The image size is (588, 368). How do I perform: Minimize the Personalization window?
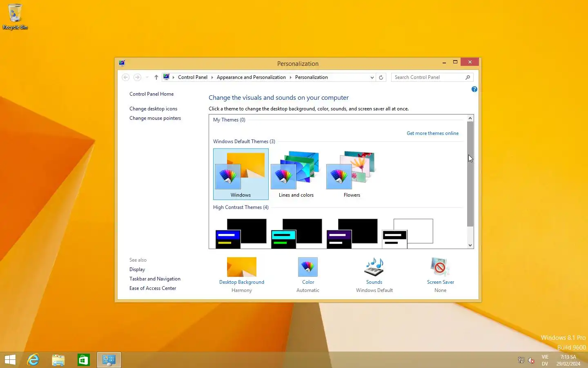tap(444, 62)
